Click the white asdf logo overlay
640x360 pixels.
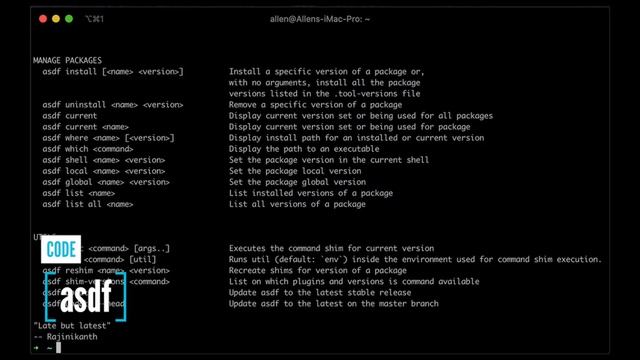pos(86,297)
